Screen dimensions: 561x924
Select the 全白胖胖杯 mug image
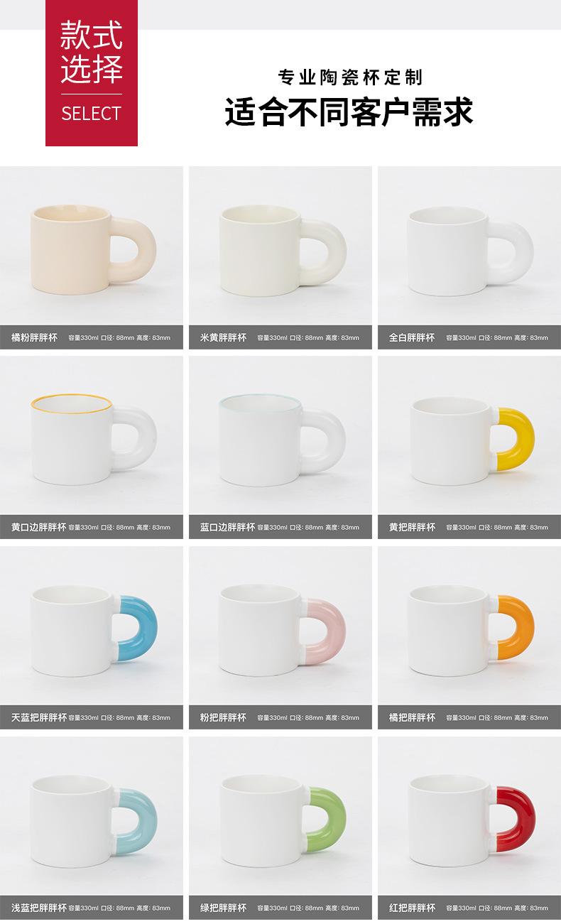tap(470, 246)
